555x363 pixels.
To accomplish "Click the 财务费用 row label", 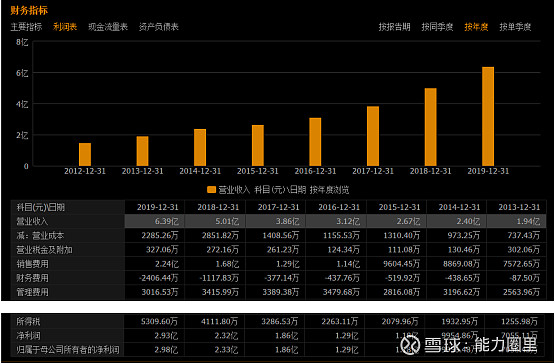I will tap(32, 278).
